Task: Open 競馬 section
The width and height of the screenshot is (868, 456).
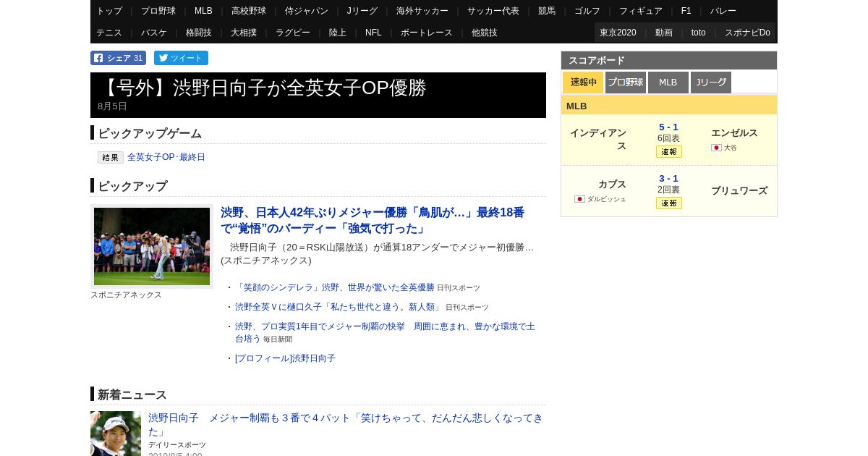Action: click(x=547, y=11)
